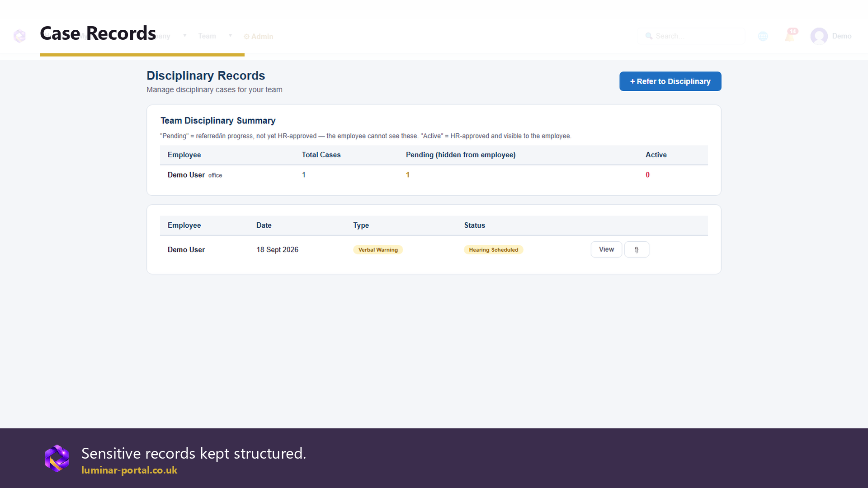Click the active count of 0
This screenshot has height=488, width=868.
point(647,175)
